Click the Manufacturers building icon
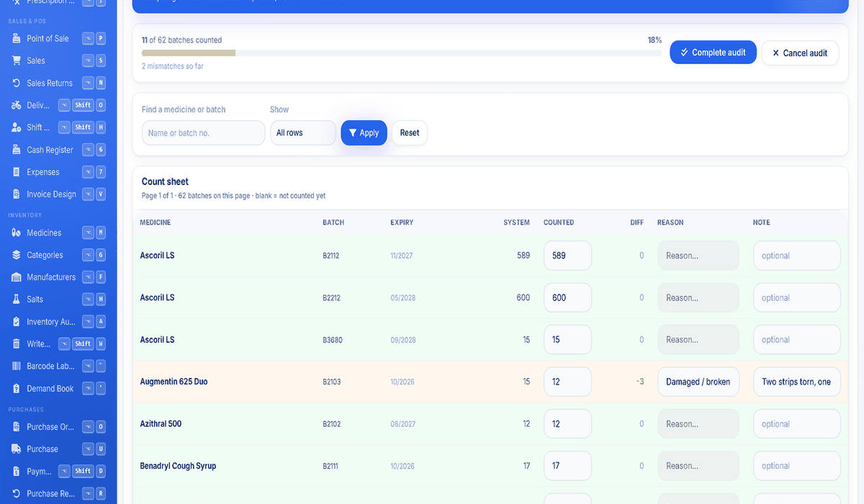This screenshot has height=504, width=864. (x=17, y=277)
